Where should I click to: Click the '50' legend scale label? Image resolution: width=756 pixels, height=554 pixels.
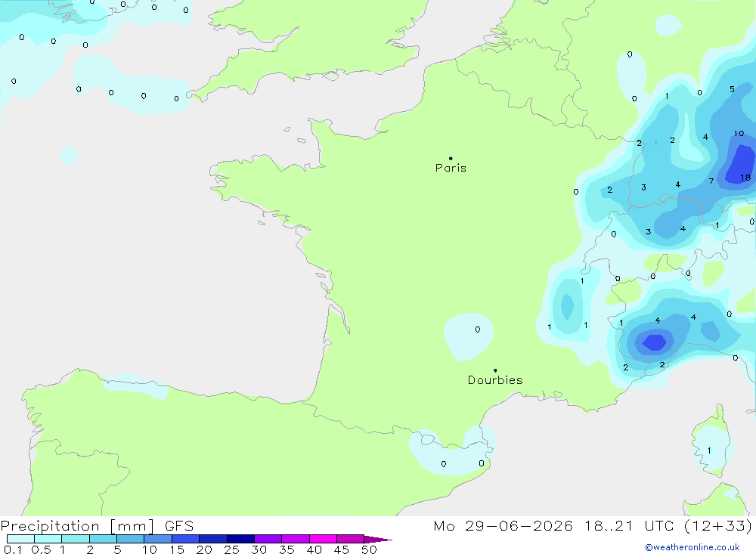click(x=370, y=549)
